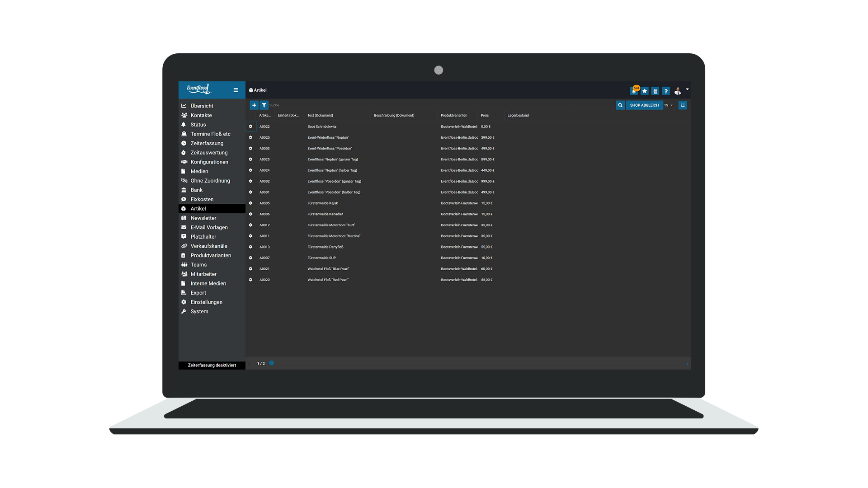Open the calendar icon in header

(x=655, y=91)
